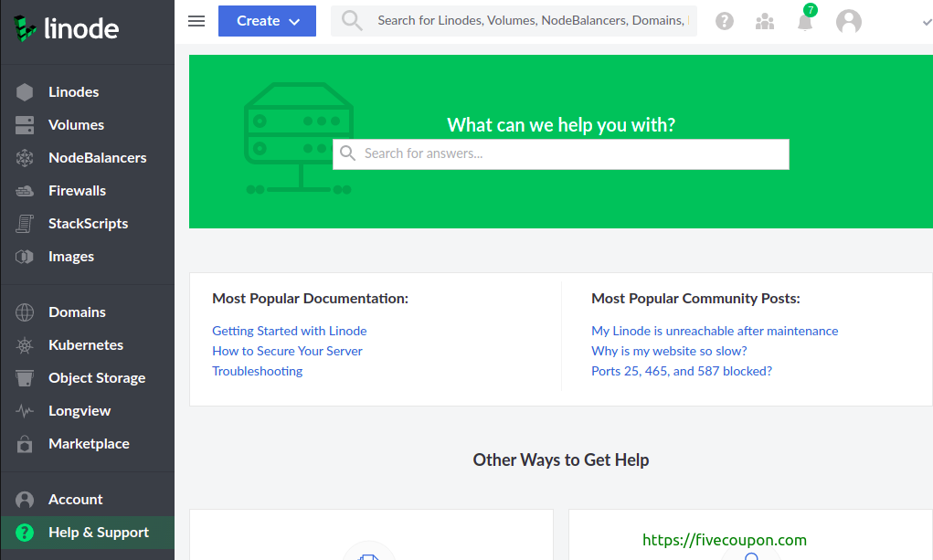933x560 pixels.
Task: Click the Object Storage bucket icon
Action: coord(25,378)
